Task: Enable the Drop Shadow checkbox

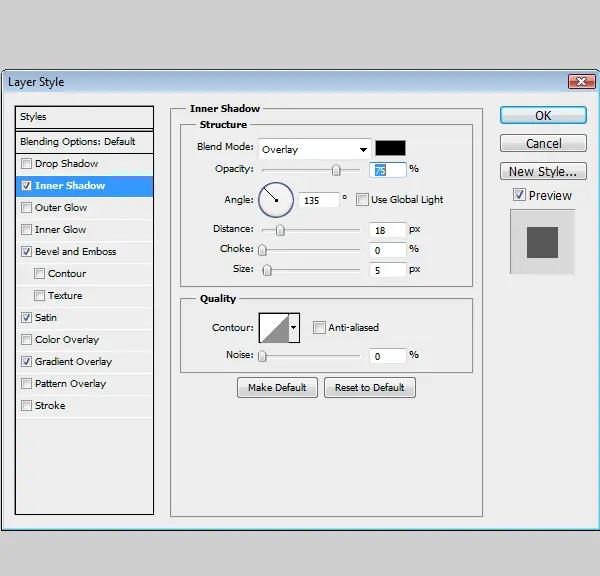Action: click(26, 164)
